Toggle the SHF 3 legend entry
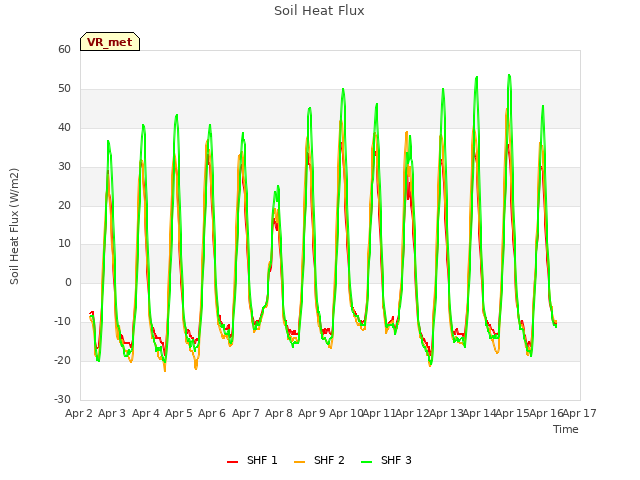Viewport: 640px width, 480px height. pyautogui.click(x=386, y=460)
